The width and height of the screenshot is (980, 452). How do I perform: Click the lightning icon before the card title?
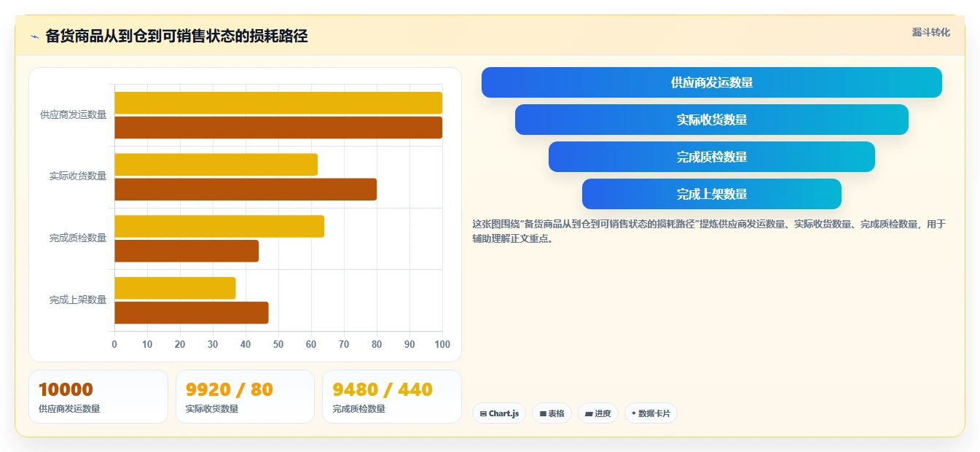click(34, 36)
